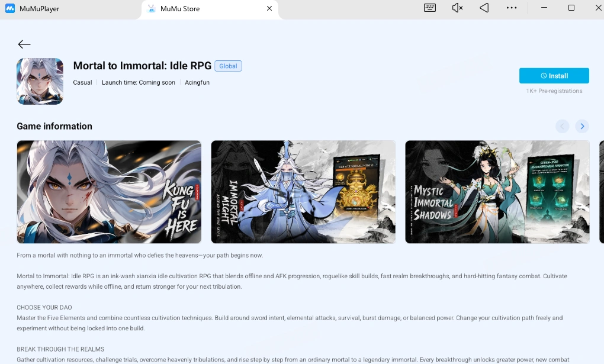Minimize the MuMuPlayer window
This screenshot has height=364, width=604.
544,8
